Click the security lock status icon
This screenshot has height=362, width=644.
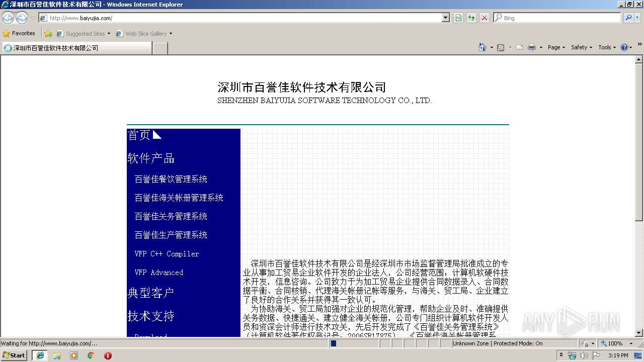[585, 343]
